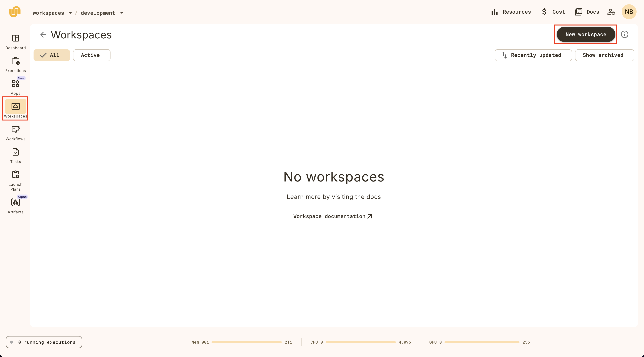644x357 pixels.
Task: Open the Resources menu
Action: (511, 12)
